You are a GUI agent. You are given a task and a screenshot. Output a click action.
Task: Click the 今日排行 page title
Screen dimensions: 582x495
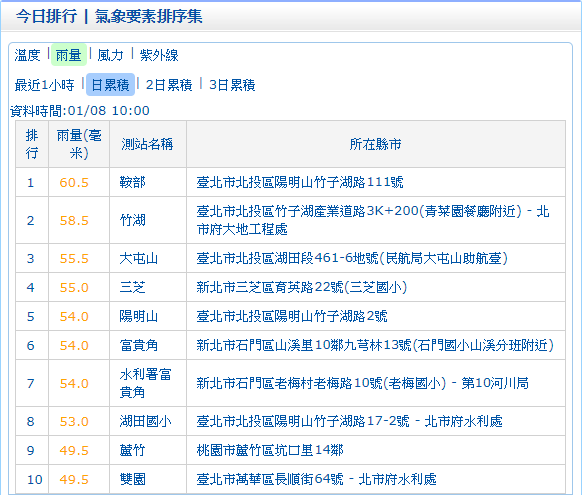click(x=47, y=16)
